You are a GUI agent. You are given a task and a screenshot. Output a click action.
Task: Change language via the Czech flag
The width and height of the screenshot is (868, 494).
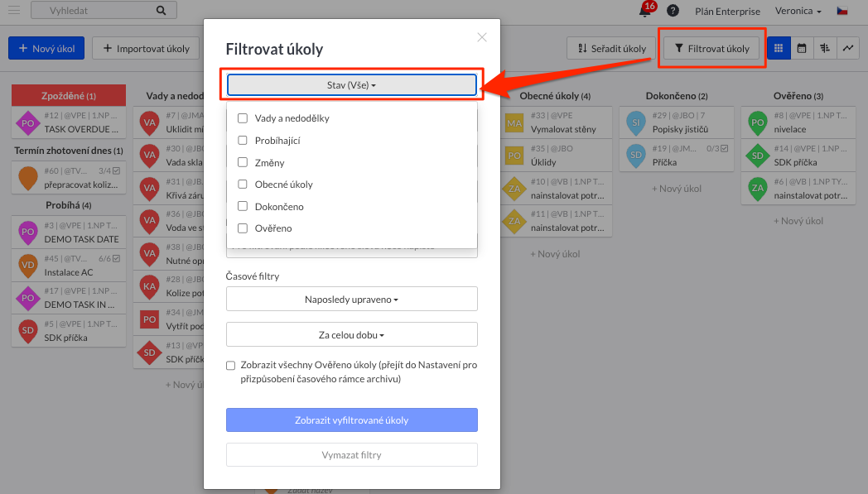pyautogui.click(x=842, y=11)
